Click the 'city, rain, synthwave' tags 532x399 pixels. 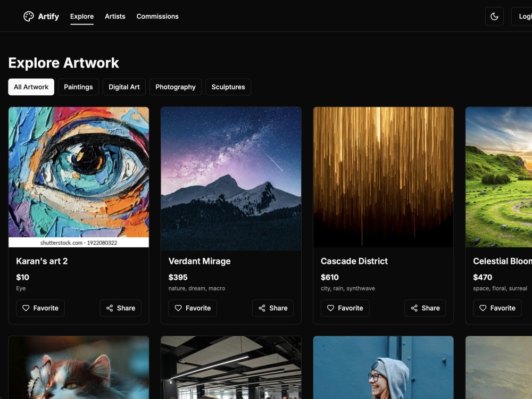pyautogui.click(x=348, y=288)
